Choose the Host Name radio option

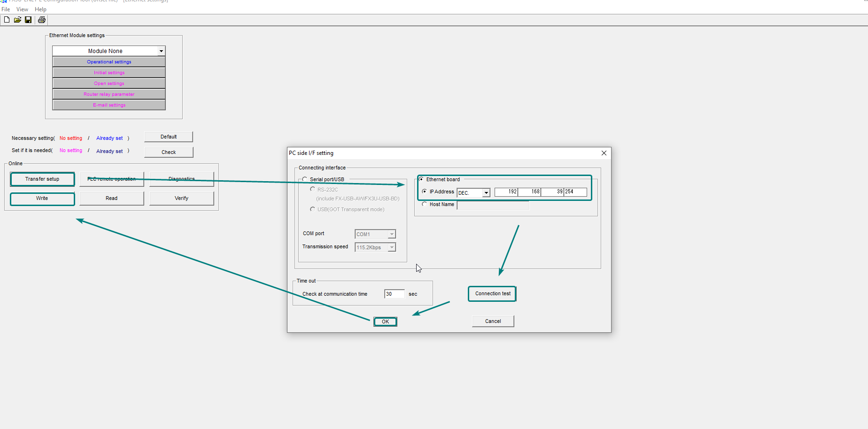pyautogui.click(x=425, y=204)
